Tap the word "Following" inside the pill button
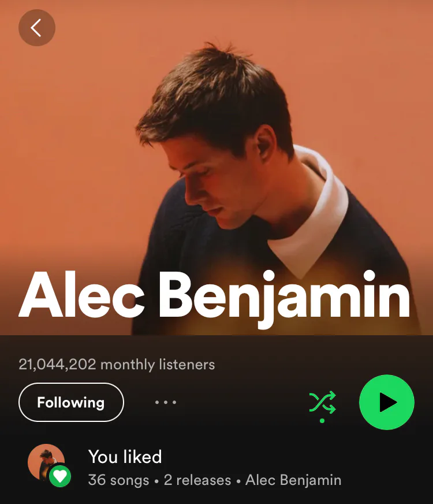The height and width of the screenshot is (504, 433). point(71,402)
